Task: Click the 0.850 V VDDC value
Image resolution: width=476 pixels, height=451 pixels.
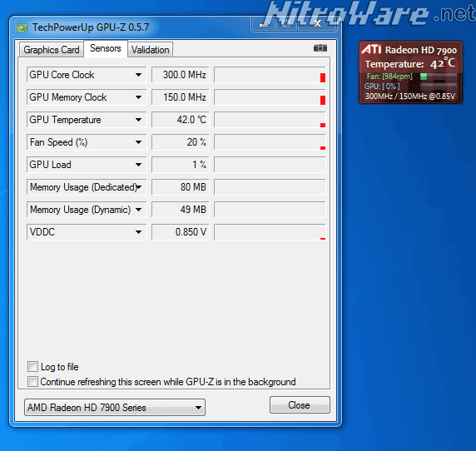Action: [181, 232]
